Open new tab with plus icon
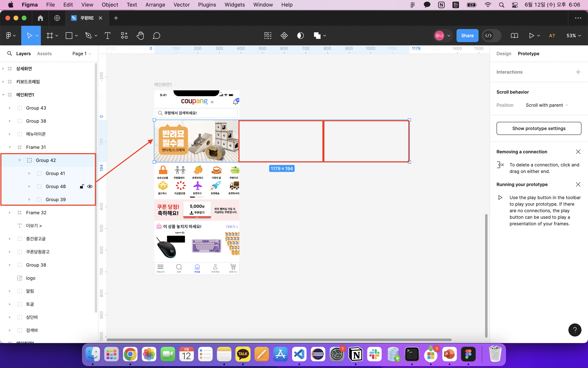This screenshot has height=368, width=588. (116, 18)
